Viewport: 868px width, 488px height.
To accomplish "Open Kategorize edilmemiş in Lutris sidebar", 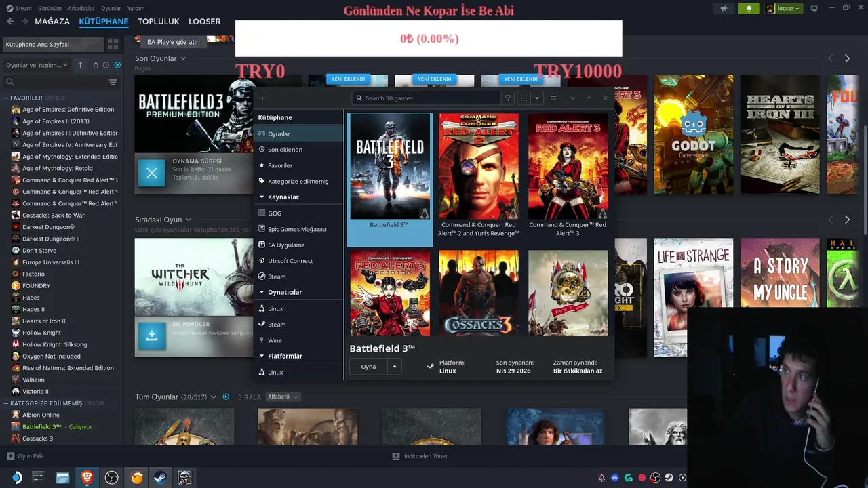I will click(299, 181).
